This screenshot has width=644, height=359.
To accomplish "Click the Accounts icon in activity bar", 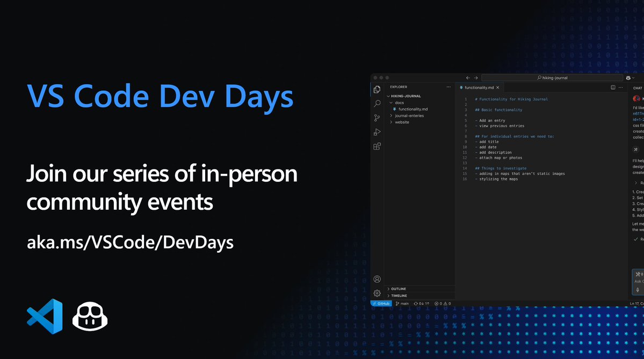I will [x=377, y=279].
